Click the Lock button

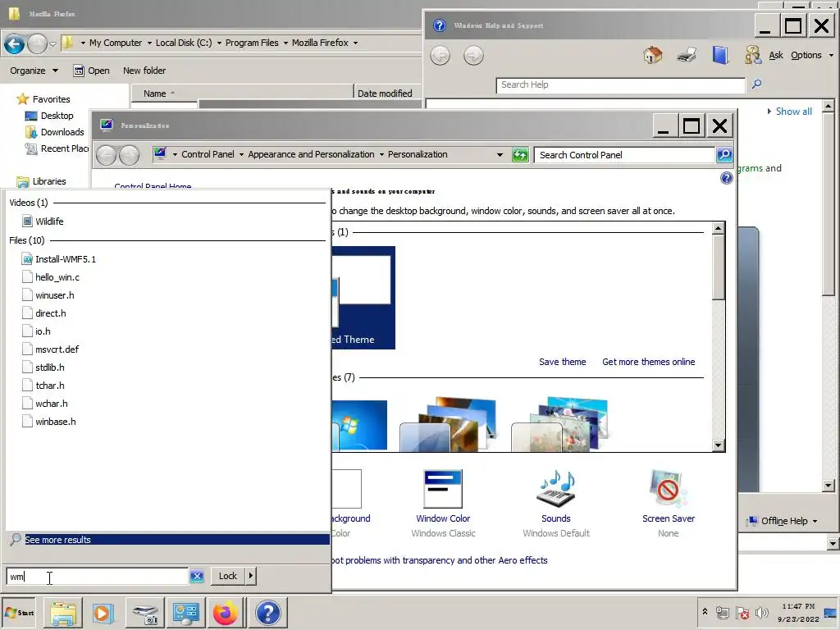[x=228, y=576]
